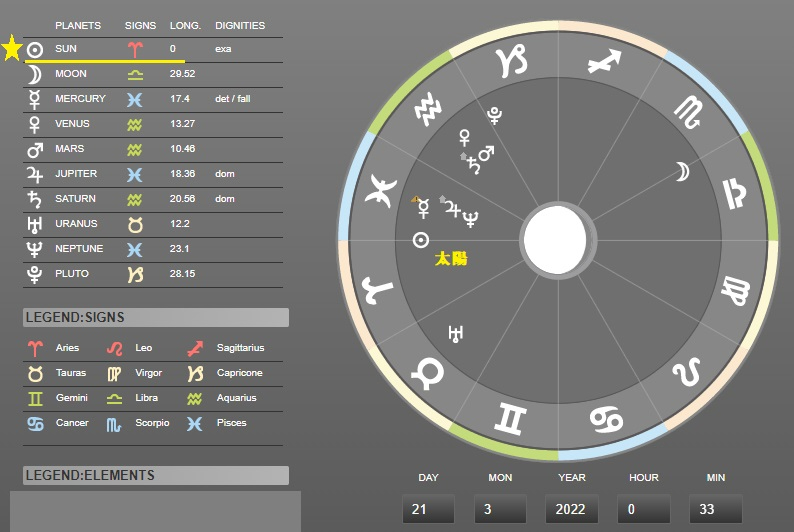Select the Pluto glyph inside the wheel
The height and width of the screenshot is (532, 794).
click(x=494, y=115)
